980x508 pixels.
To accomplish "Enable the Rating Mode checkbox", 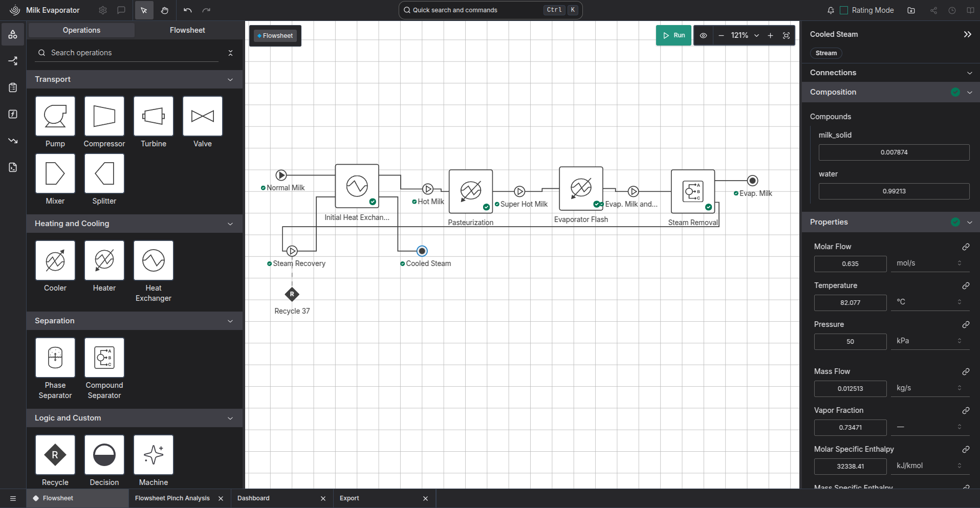I will pyautogui.click(x=844, y=10).
